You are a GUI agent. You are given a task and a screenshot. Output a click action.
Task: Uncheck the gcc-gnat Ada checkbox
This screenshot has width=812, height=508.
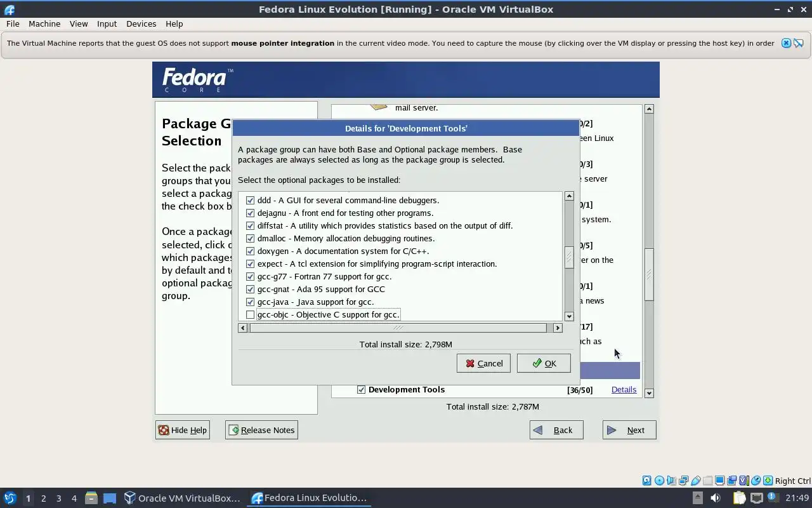250,289
